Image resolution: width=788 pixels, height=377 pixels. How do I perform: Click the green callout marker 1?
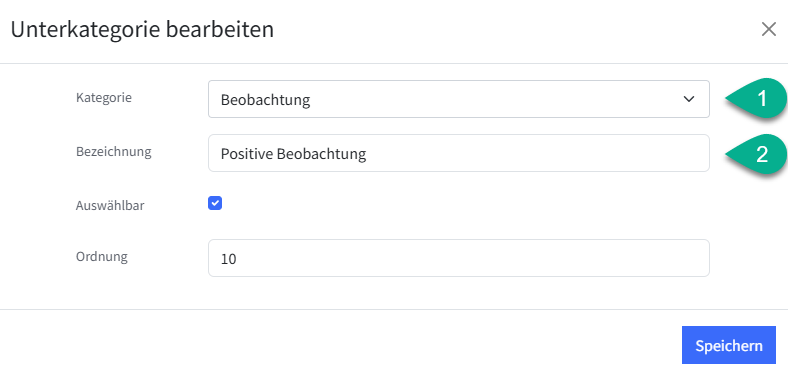point(756,99)
